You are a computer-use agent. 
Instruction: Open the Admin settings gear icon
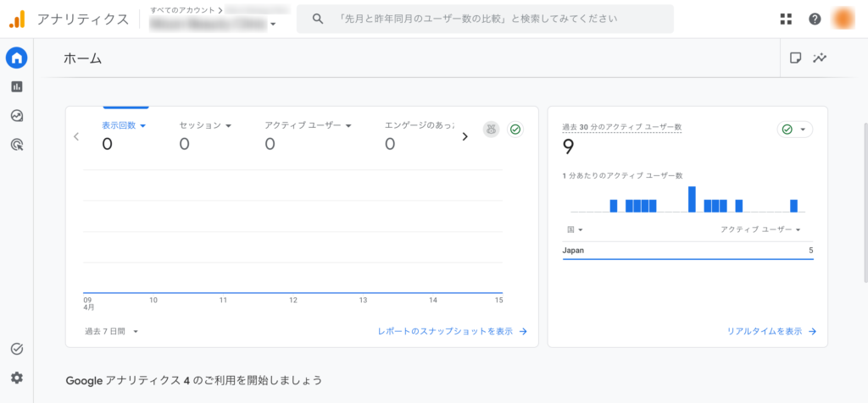tap(17, 378)
